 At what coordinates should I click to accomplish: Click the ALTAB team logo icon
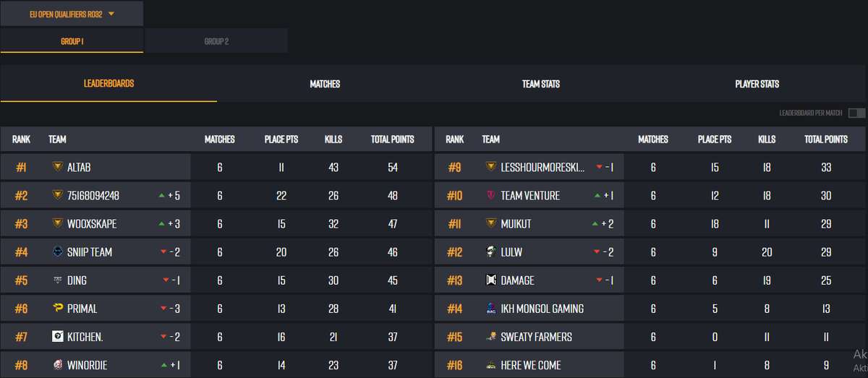coord(58,167)
